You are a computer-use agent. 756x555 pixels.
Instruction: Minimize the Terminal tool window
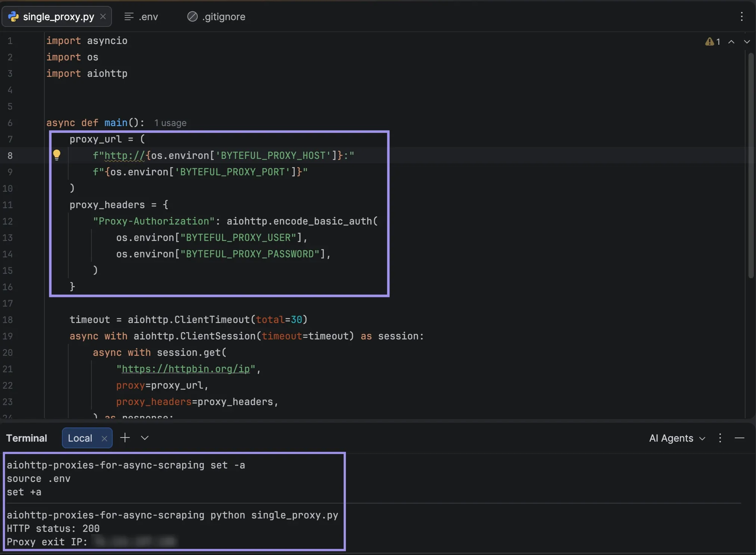[x=740, y=438]
